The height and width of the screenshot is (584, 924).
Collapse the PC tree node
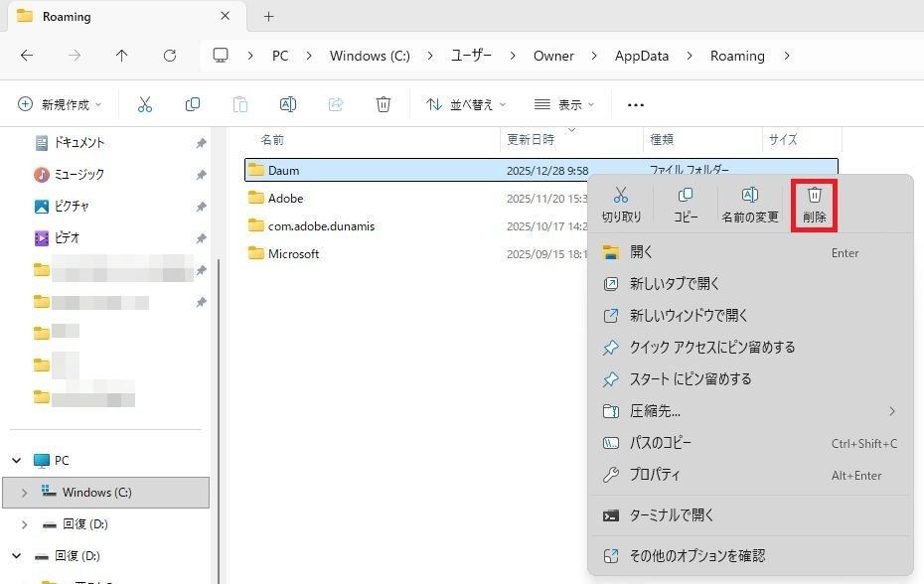(16, 461)
